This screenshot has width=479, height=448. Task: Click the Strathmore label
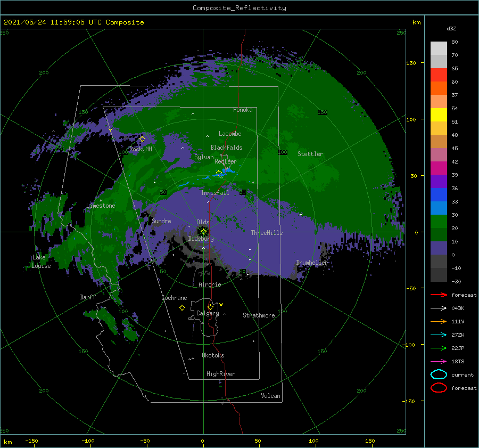click(259, 315)
